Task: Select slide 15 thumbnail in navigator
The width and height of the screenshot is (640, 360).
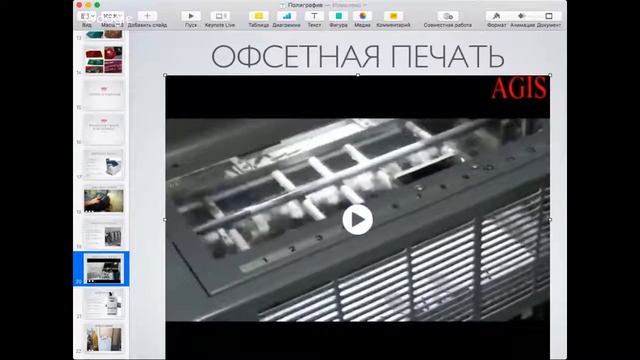Action: pyautogui.click(x=104, y=94)
